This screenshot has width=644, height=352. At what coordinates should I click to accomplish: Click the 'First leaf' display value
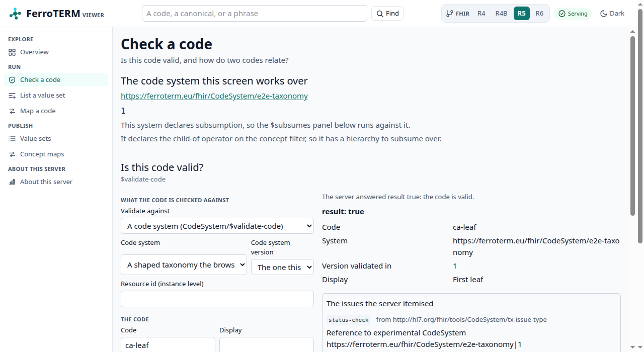tap(468, 280)
